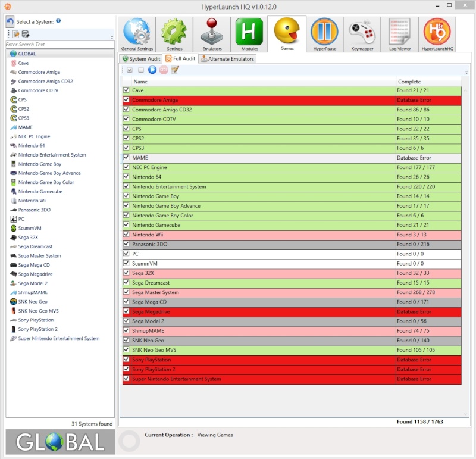Uncheck the SNK Neo Geo MVS row checkbox
476x459 pixels.
pos(126,349)
